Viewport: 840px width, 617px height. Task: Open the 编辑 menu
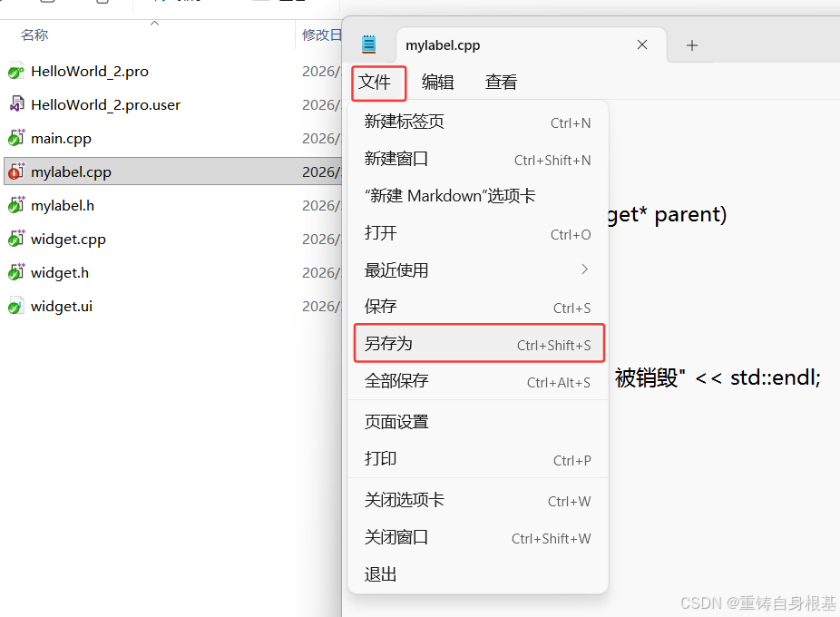pos(438,82)
